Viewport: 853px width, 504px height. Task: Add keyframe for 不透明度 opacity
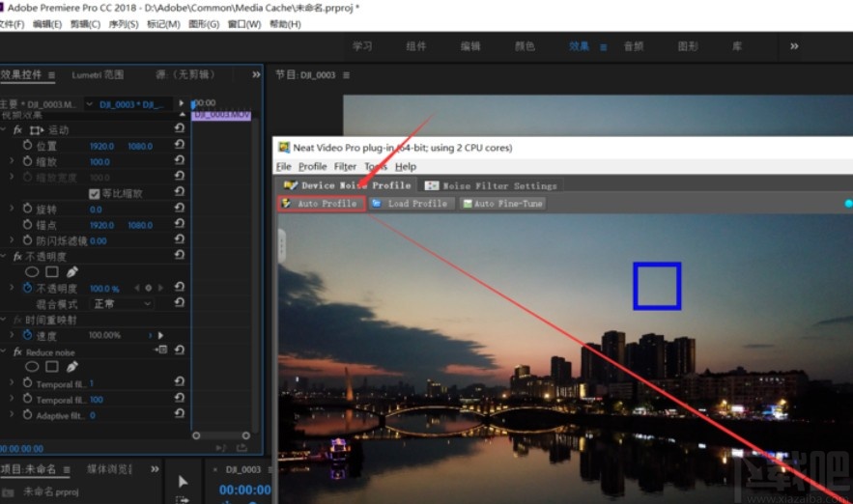point(149,289)
